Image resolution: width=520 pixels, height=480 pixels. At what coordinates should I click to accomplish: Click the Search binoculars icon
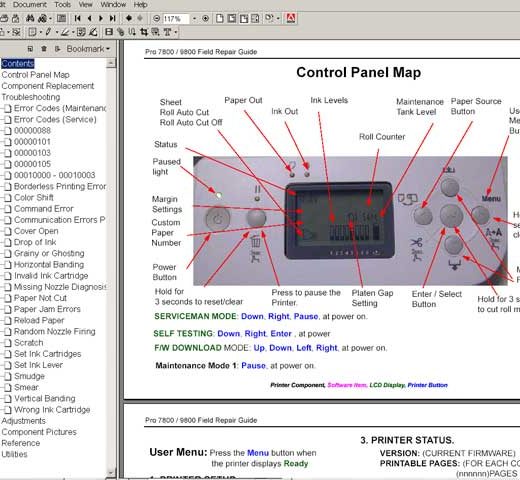coord(42,18)
